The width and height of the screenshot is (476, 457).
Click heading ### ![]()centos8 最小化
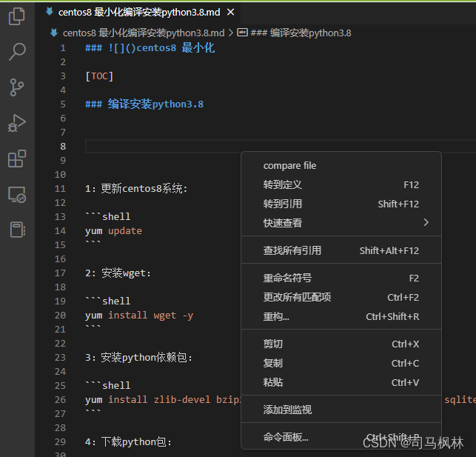[x=150, y=48]
